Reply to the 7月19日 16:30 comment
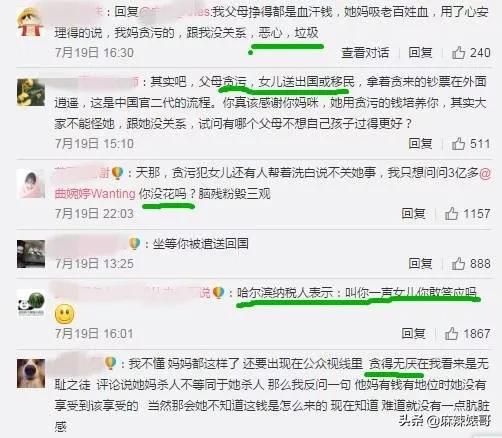 pos(420,53)
